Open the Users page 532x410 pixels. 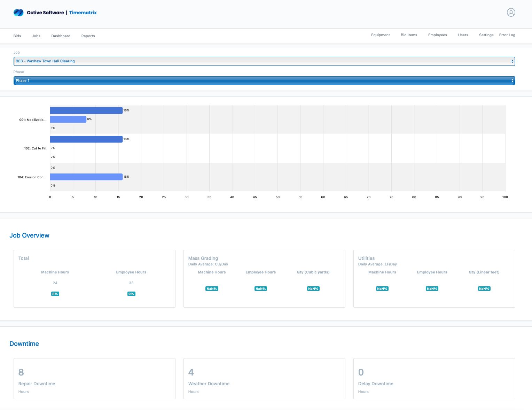[463, 35]
